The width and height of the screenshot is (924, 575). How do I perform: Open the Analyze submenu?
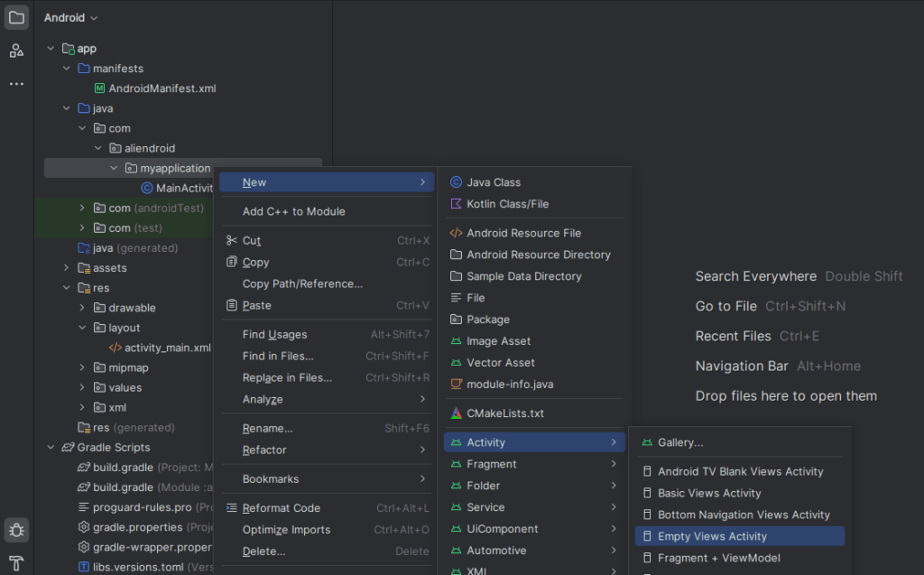tap(327, 399)
